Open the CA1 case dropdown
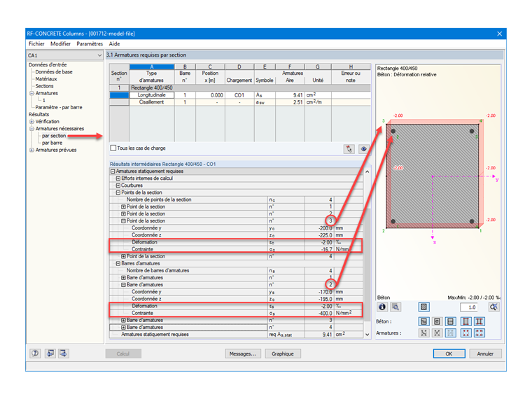This screenshot has width=532, height=399. (99, 55)
